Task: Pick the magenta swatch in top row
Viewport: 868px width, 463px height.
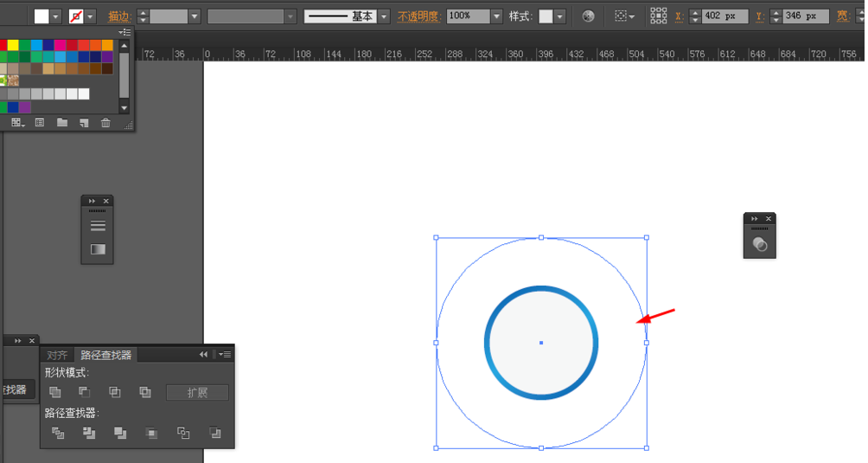Action: 60,45
